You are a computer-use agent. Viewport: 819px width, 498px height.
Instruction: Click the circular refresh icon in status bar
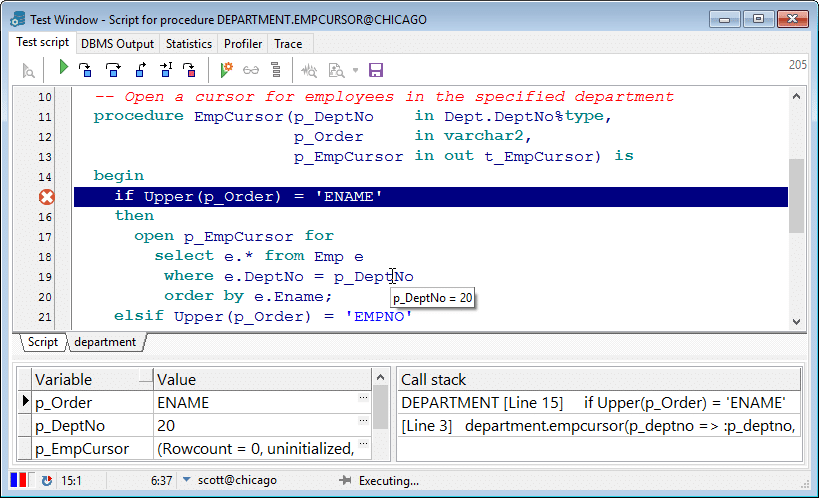point(46,480)
